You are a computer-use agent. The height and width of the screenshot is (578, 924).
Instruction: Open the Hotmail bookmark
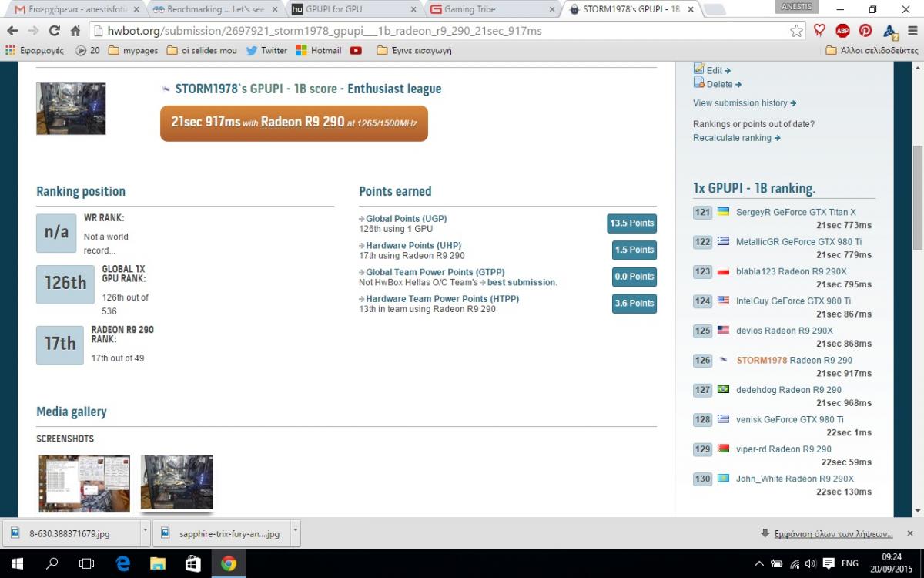click(319, 50)
